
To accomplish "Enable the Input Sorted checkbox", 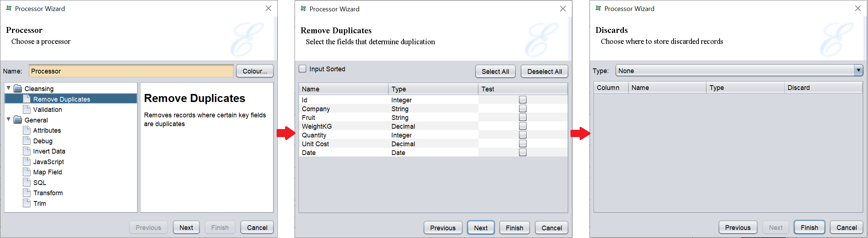I will (303, 69).
